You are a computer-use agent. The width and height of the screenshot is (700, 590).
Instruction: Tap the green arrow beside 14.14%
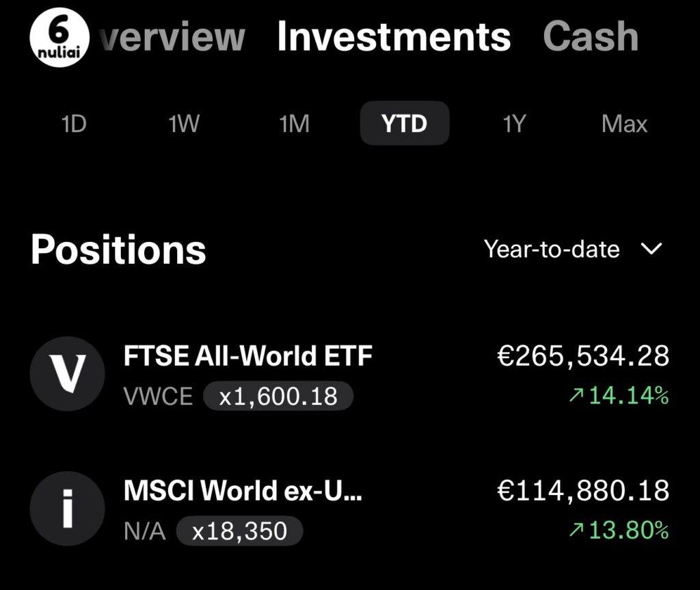click(576, 395)
